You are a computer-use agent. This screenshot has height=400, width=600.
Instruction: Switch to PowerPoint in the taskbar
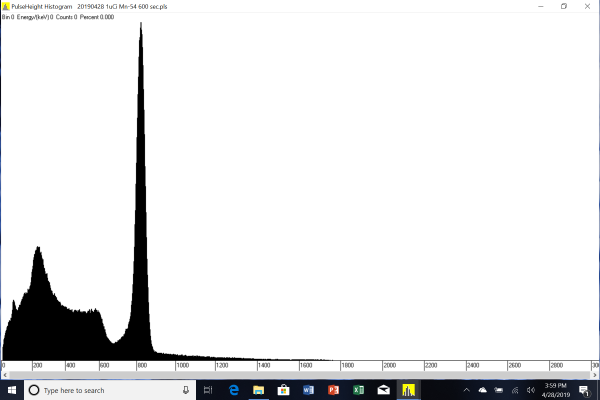(333, 389)
